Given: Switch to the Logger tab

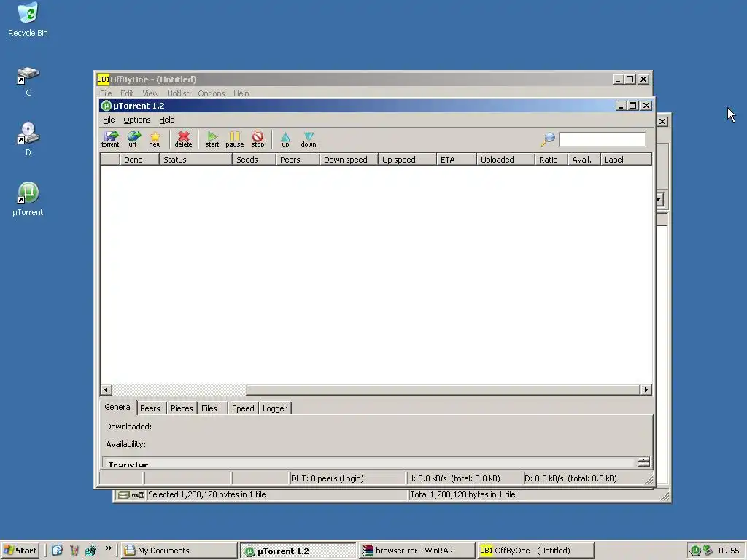Looking at the screenshot, I should pyautogui.click(x=274, y=408).
